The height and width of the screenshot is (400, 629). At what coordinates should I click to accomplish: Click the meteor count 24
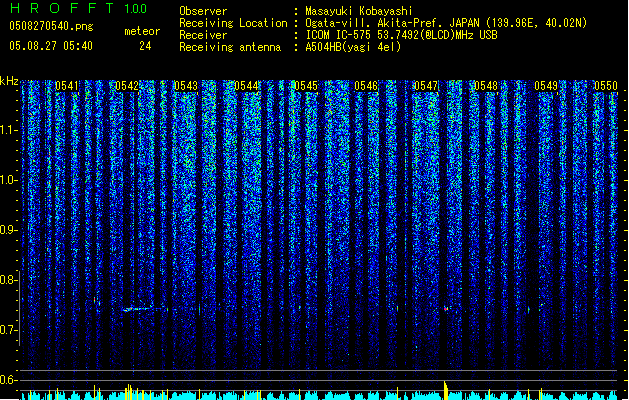[145, 46]
